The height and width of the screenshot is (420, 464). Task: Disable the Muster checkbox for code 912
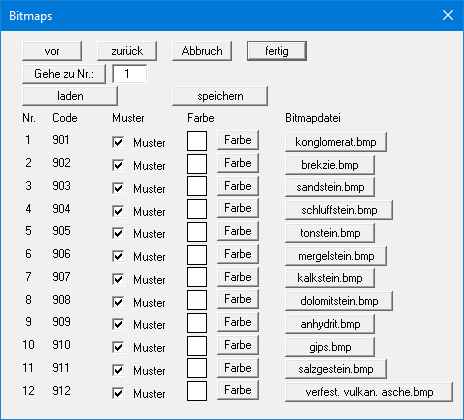118,393
